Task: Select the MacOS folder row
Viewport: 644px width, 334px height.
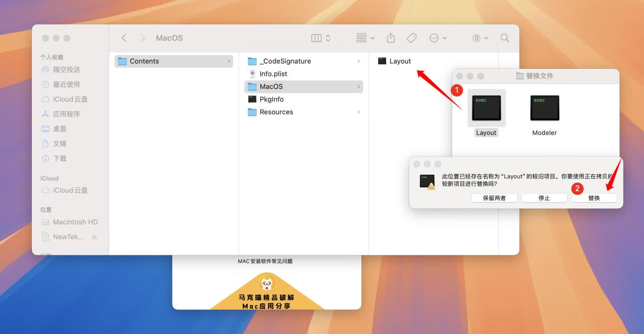Action: pyautogui.click(x=303, y=87)
